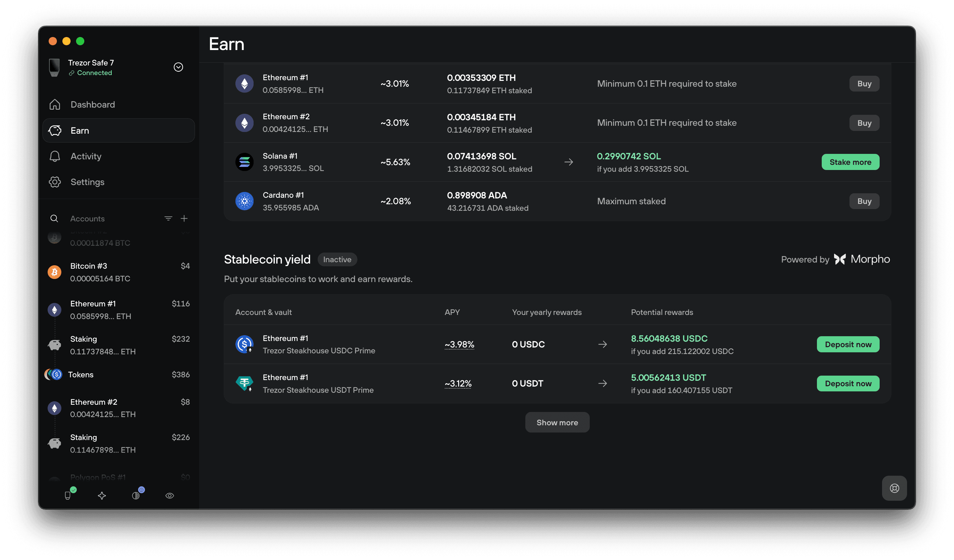Click the $4 balance of Bitcoin #3
954x560 pixels.
185,266
